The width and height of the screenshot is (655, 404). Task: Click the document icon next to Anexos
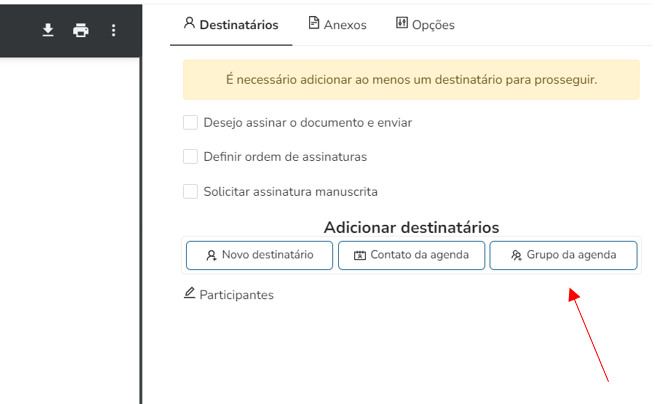pyautogui.click(x=314, y=23)
